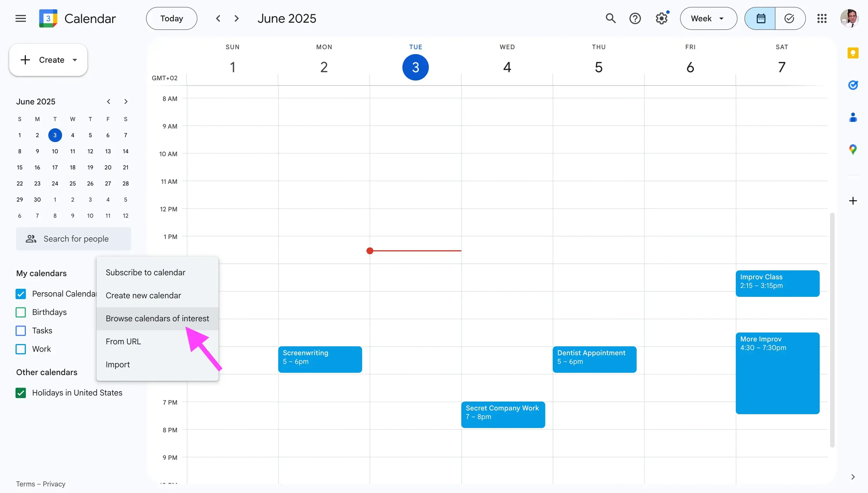
Task: Click the Today button
Action: 171,18
